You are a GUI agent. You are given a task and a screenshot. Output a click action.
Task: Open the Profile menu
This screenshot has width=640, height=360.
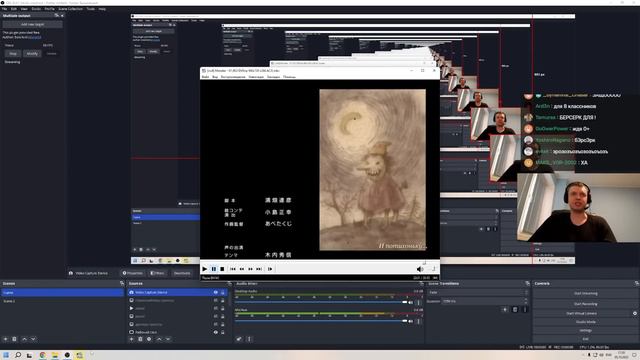49,9
